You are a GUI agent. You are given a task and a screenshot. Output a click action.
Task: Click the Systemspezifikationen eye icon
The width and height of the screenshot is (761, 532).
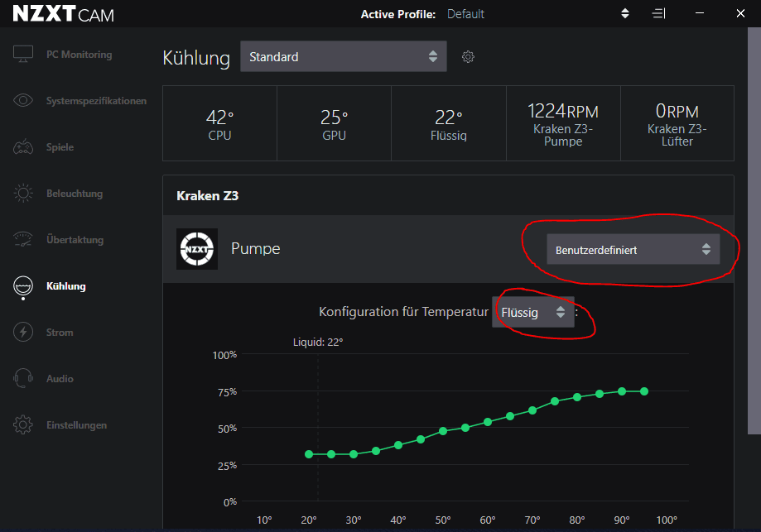click(23, 100)
